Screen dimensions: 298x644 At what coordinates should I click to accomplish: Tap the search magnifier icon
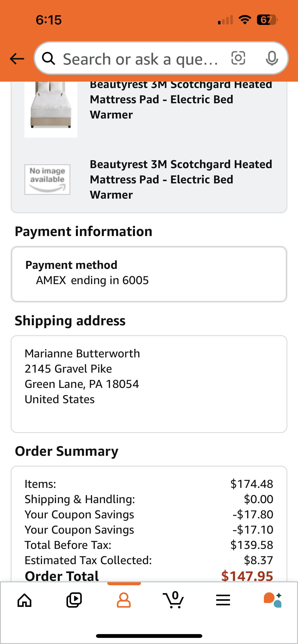pyautogui.click(x=48, y=58)
